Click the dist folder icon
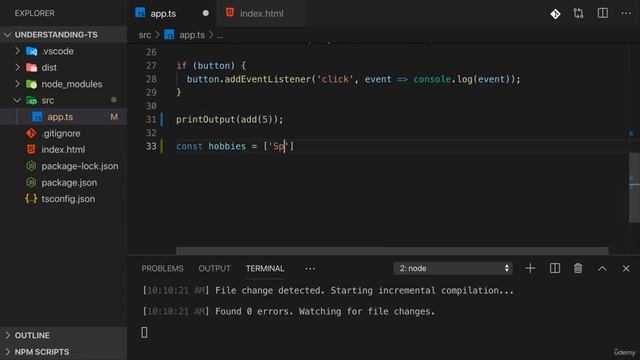Image resolution: width=640 pixels, height=360 pixels. (31, 68)
